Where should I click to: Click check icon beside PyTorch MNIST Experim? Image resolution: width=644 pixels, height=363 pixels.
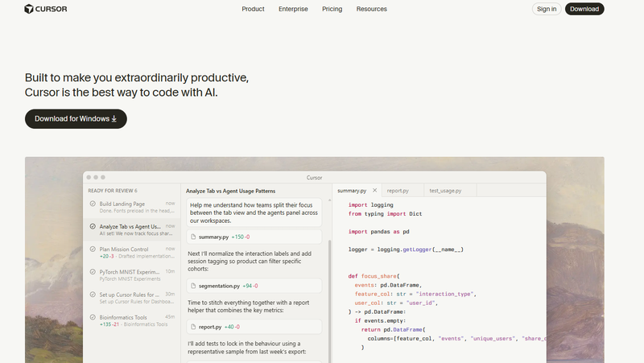(x=93, y=272)
